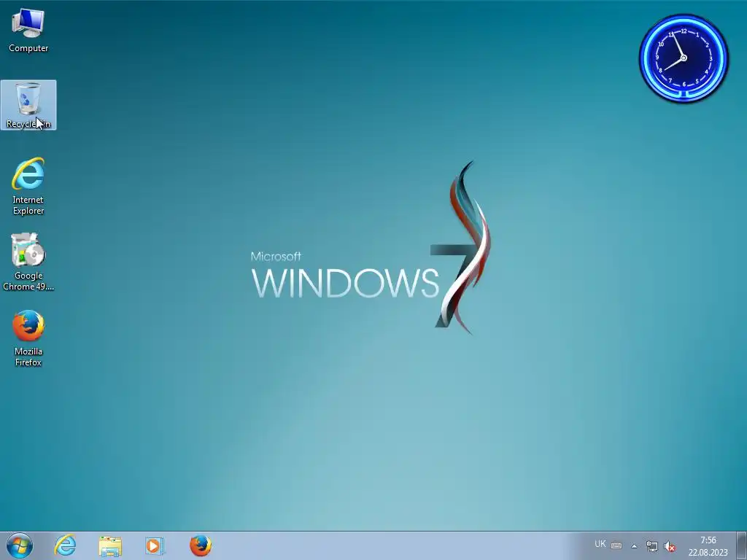
Task: Select the Computer desktop icon
Action: pos(28,30)
